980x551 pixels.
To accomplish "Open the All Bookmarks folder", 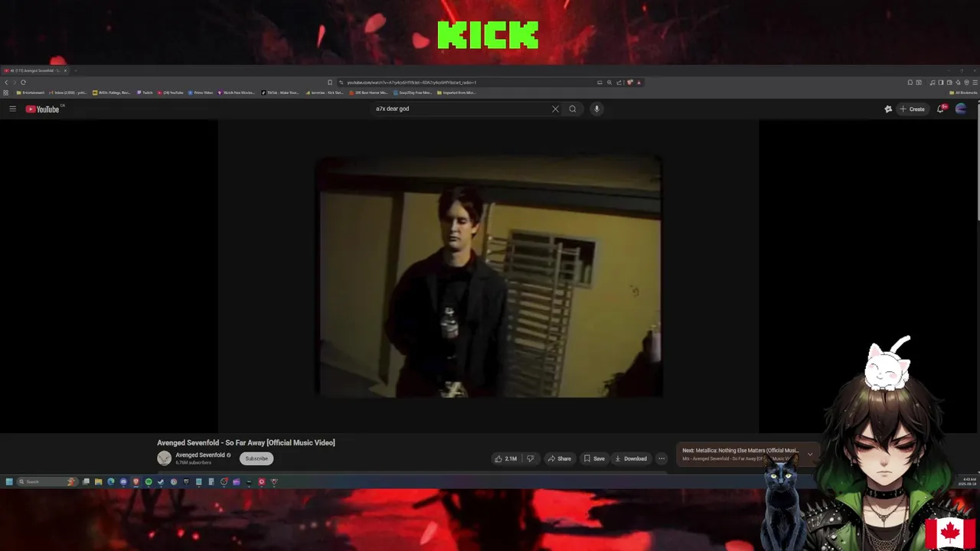I will coord(962,93).
